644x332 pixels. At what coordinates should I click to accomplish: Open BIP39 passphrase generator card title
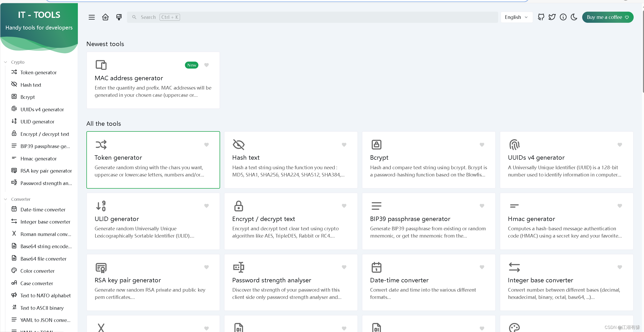[410, 219]
